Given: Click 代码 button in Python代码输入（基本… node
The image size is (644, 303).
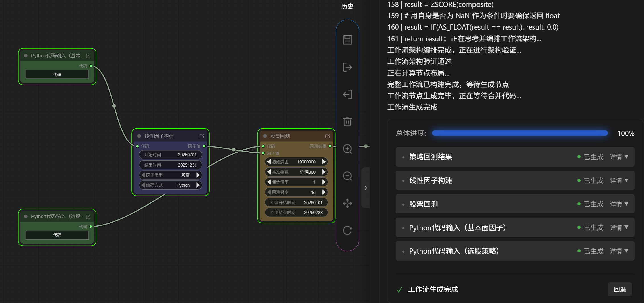Looking at the screenshot, I should coord(57,74).
